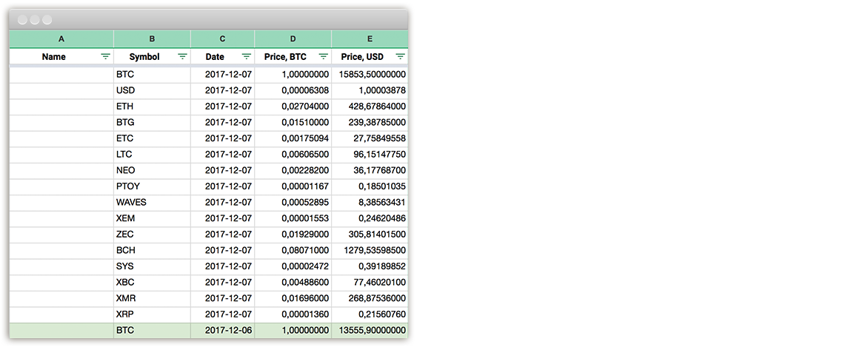Select the XBC symbol cell
This screenshot has height=350, width=868.
click(x=153, y=283)
